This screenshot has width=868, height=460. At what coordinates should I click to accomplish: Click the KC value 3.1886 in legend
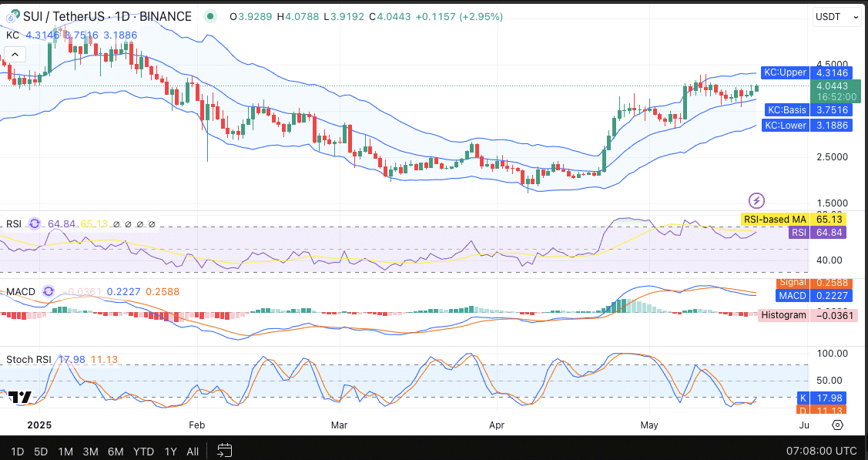(x=120, y=35)
